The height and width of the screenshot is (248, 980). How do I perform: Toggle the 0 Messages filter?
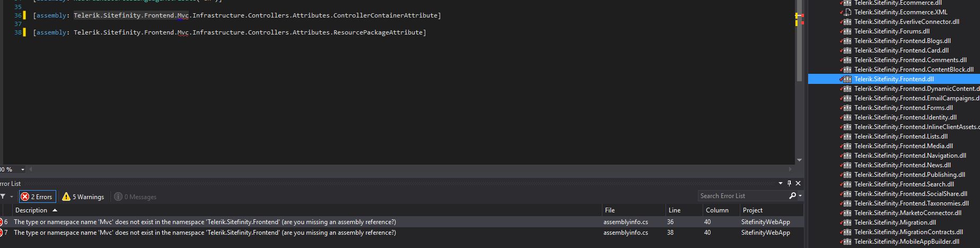click(135, 196)
